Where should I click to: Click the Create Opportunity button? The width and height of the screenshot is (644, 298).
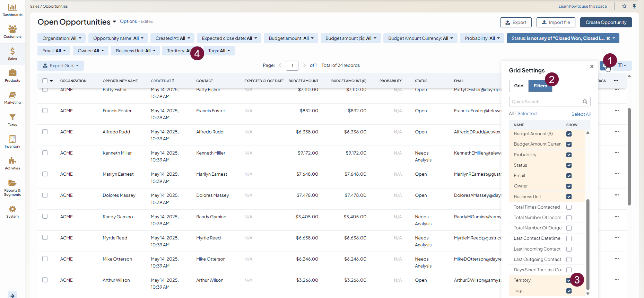(x=606, y=23)
